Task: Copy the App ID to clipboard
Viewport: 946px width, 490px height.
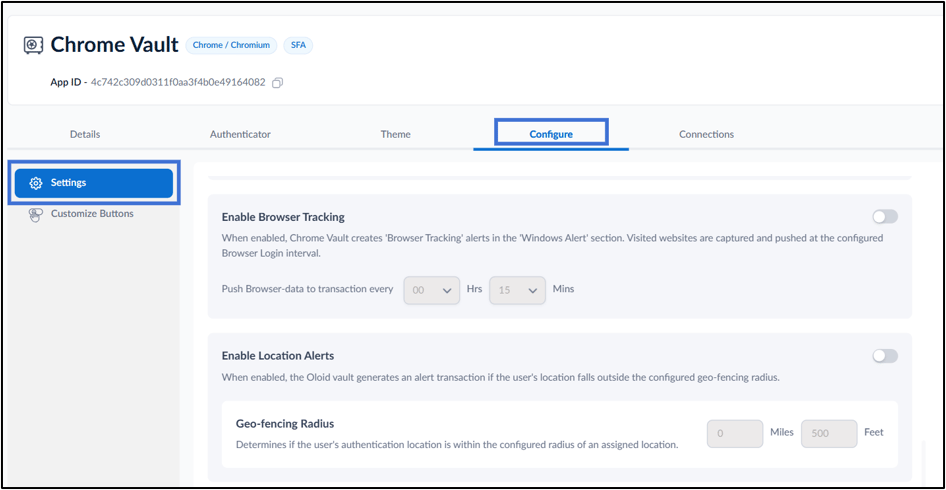Action: pyautogui.click(x=278, y=83)
